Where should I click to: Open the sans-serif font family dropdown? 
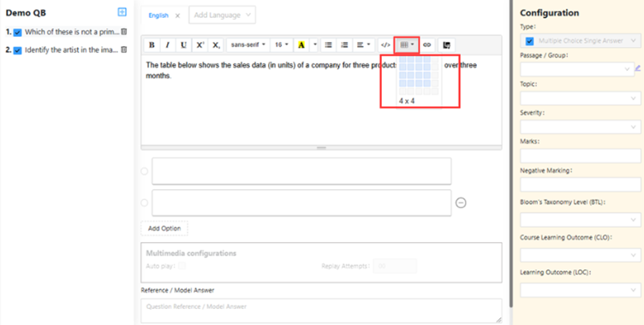click(248, 45)
